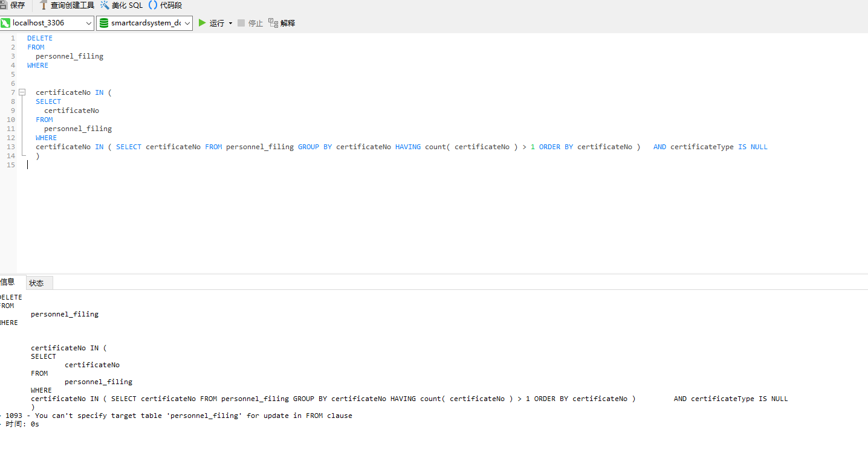Switch to the 信息 (Info) tab

tap(8, 282)
